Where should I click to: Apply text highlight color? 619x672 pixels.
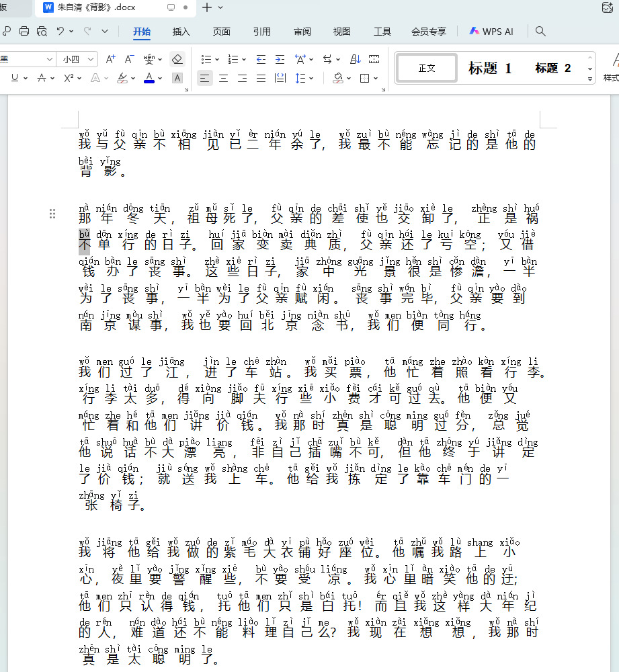pos(122,78)
